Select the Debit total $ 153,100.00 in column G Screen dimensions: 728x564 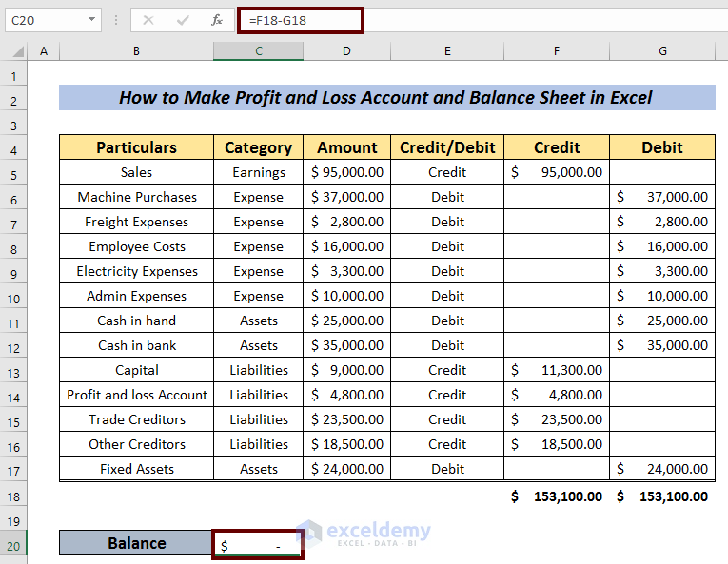pos(662,496)
